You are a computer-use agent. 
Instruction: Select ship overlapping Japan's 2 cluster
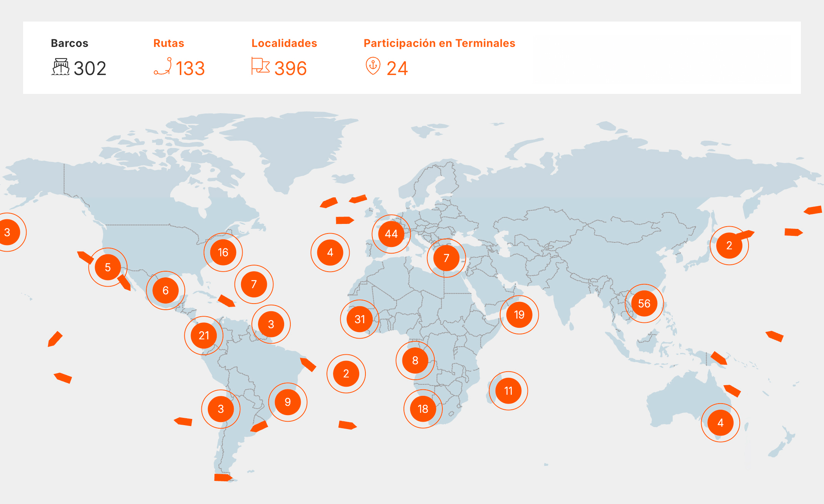tap(745, 235)
